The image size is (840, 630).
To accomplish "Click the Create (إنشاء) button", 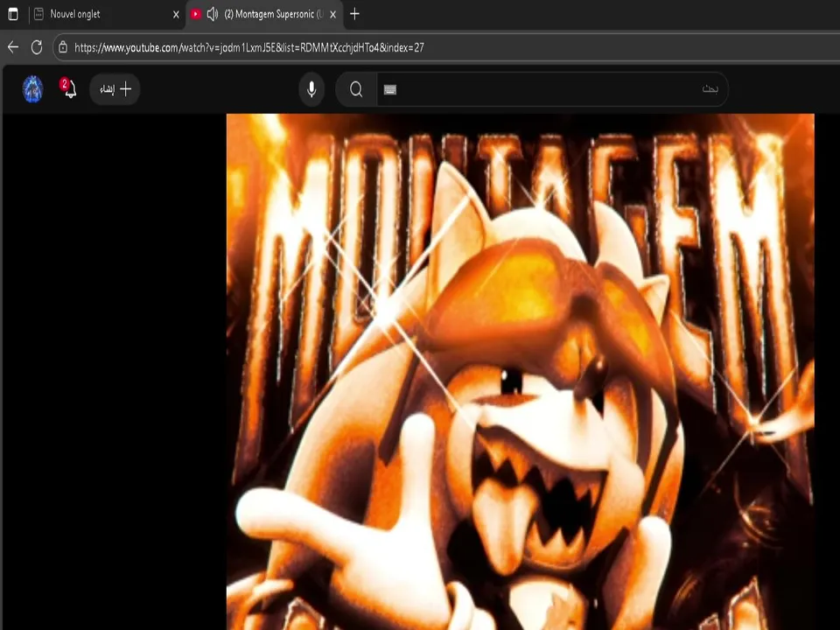I will pyautogui.click(x=115, y=89).
